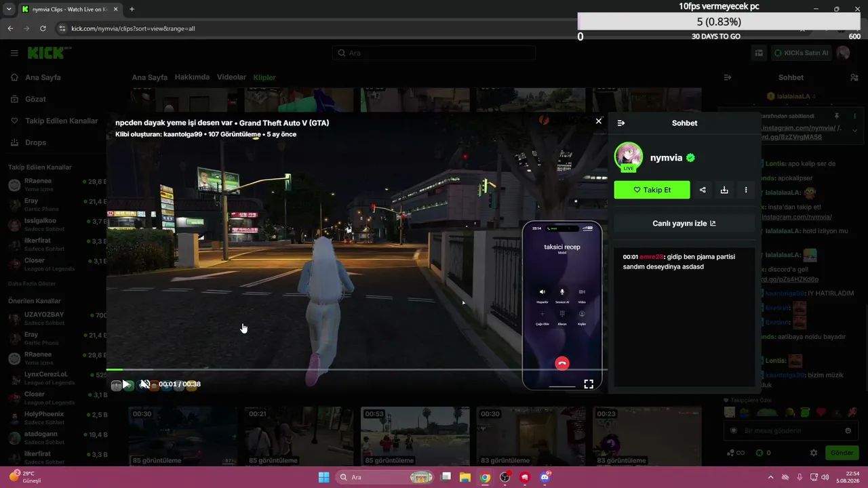Open Discord from the taskbar
The height and width of the screenshot is (488, 868).
[x=544, y=477]
